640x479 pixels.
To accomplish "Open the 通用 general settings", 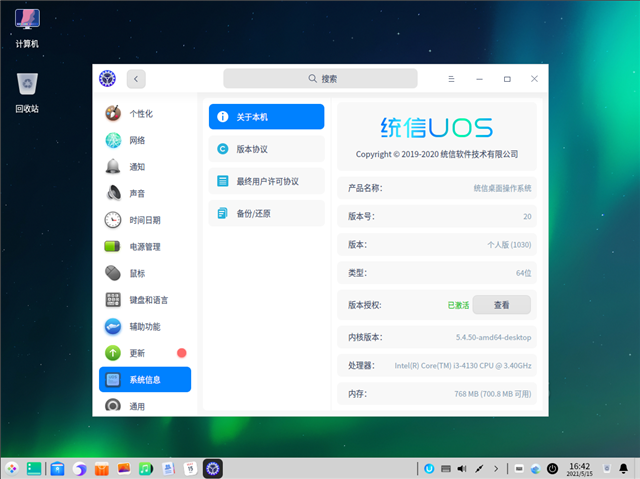I will coord(145,405).
